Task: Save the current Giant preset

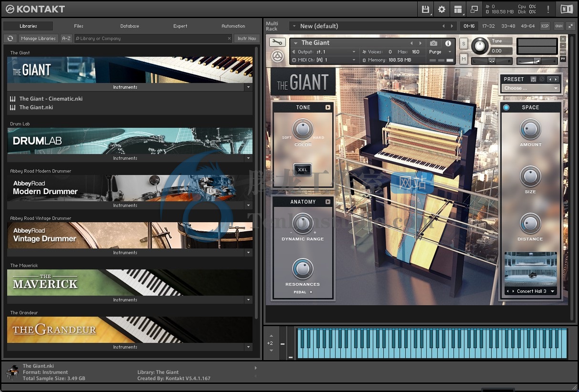Action: pyautogui.click(x=533, y=79)
